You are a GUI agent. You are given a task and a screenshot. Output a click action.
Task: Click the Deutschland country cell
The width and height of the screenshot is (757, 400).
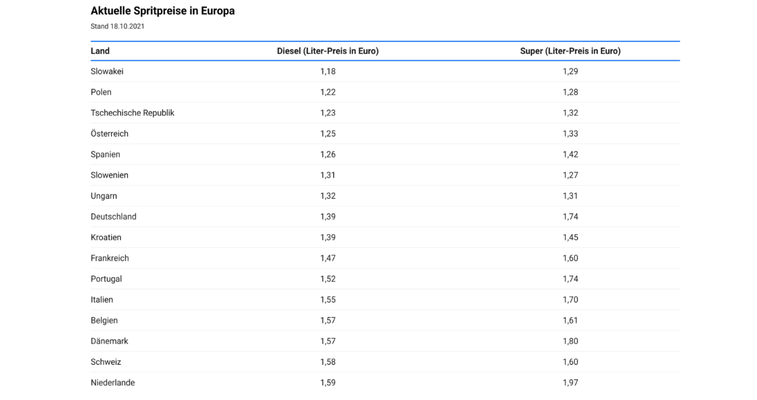pos(113,217)
